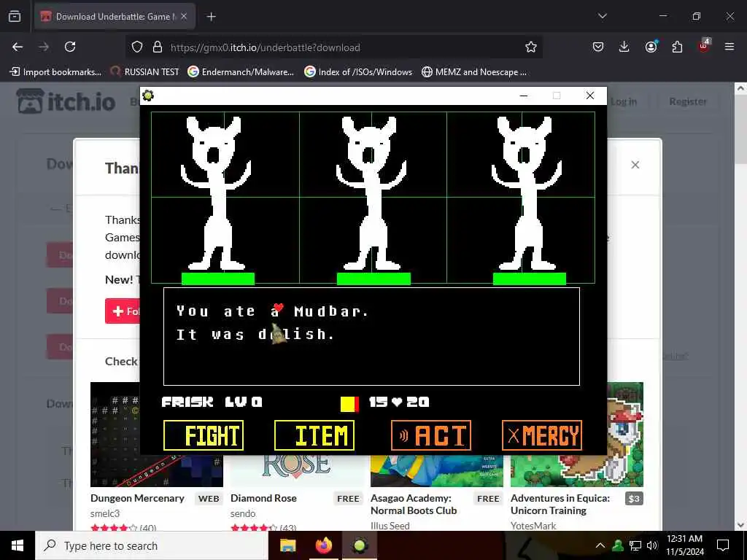Open the Firefox View icon in the tab bar
Image resolution: width=747 pixels, height=560 pixels.
tap(15, 16)
